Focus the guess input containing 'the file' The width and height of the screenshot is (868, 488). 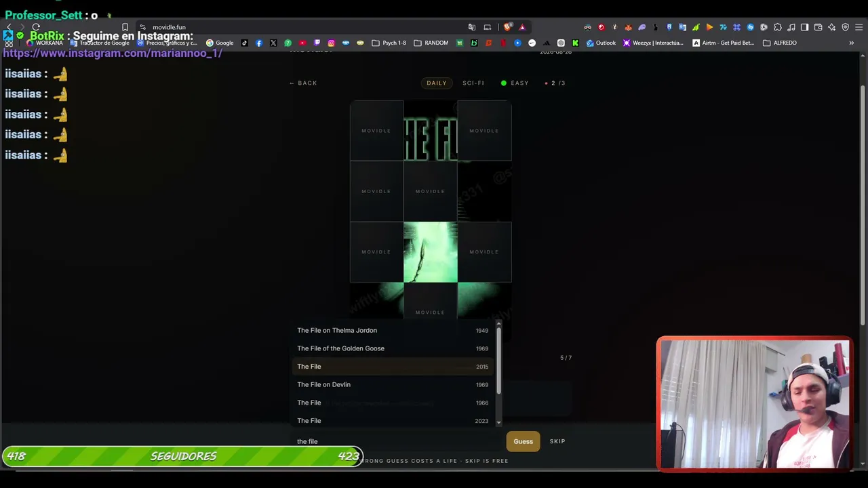[x=397, y=441]
